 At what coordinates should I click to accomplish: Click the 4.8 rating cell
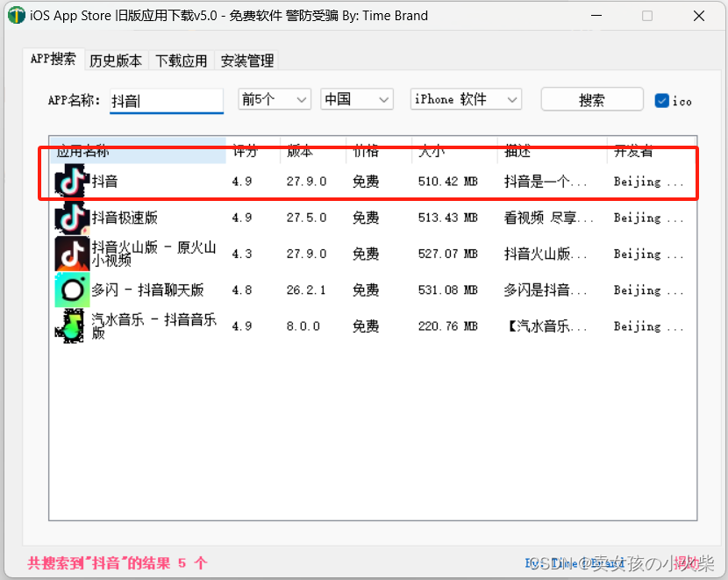click(242, 290)
